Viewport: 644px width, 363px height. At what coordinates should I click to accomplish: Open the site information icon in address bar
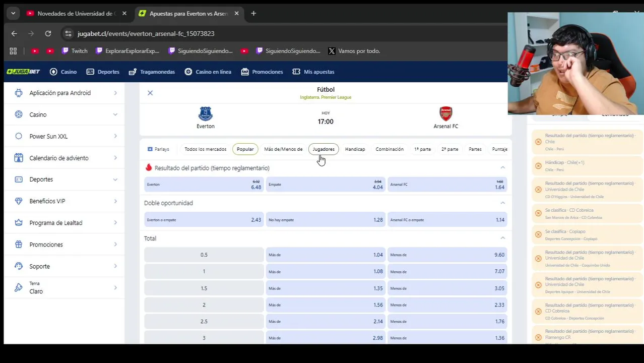coord(68,33)
